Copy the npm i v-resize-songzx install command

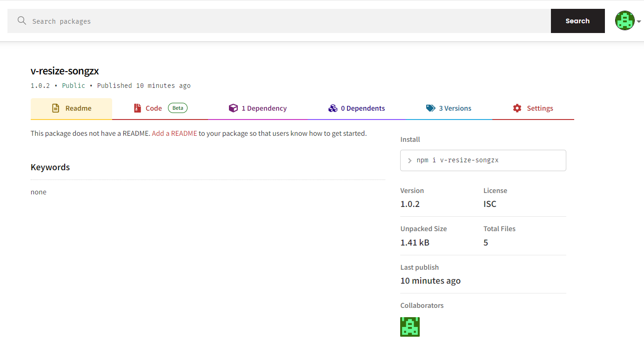tap(483, 160)
